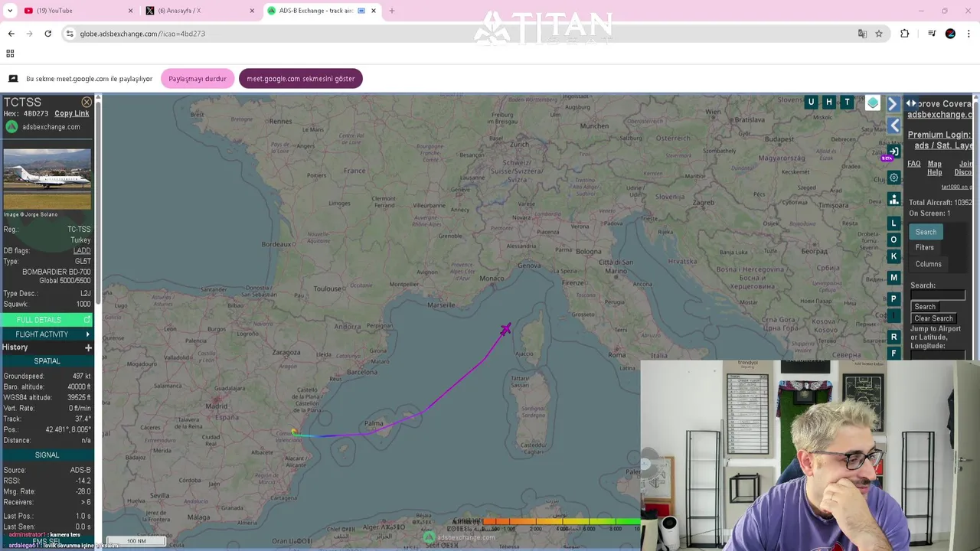Select the Search tab in sidebar
This screenshot has width=980, height=551.
pyautogui.click(x=926, y=232)
